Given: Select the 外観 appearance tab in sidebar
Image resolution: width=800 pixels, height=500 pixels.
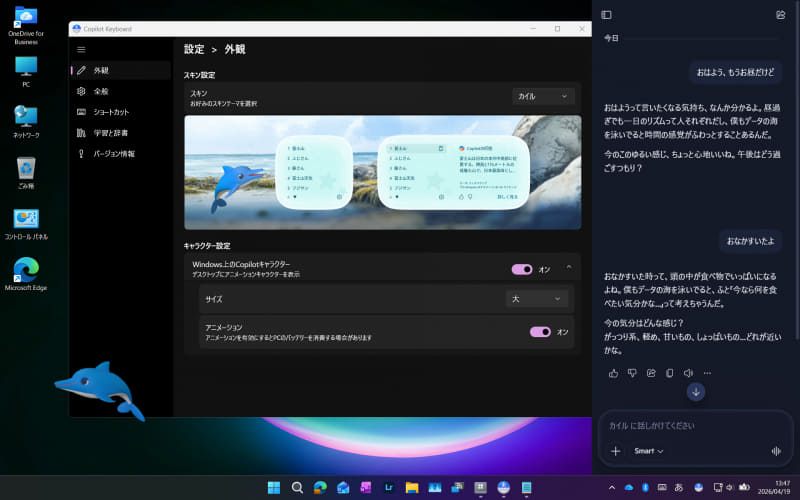Looking at the screenshot, I should click(121, 70).
